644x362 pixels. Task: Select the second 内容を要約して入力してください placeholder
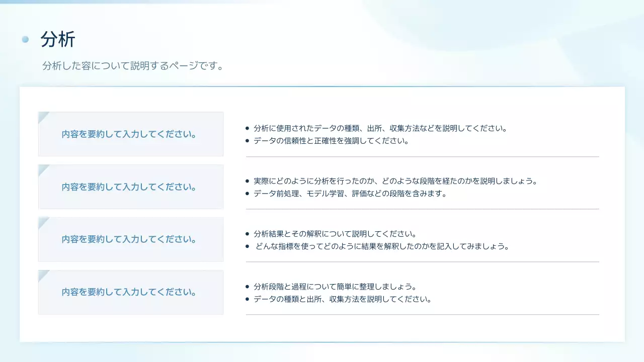pos(130,187)
